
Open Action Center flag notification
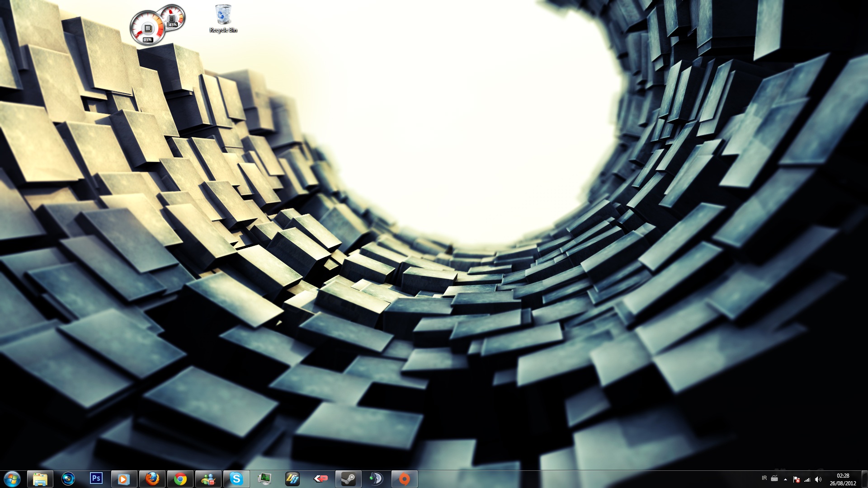[x=797, y=479]
